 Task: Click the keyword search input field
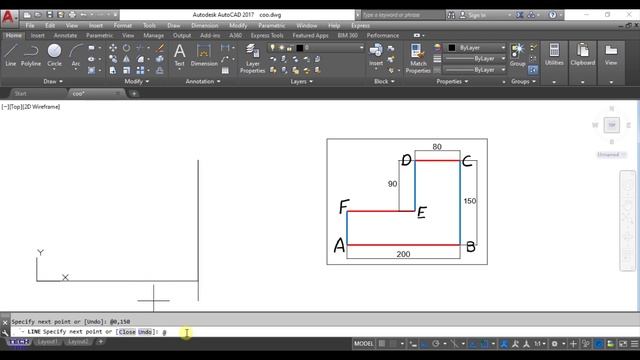click(x=402, y=15)
